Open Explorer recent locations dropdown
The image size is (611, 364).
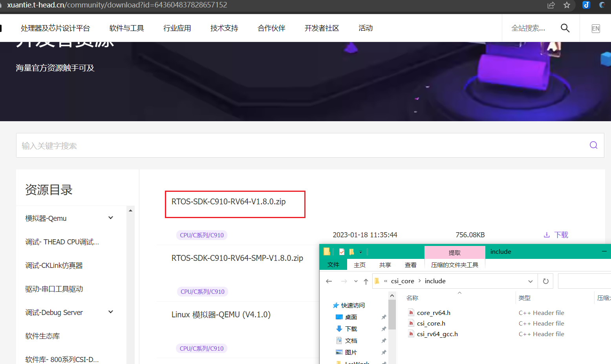click(x=356, y=281)
